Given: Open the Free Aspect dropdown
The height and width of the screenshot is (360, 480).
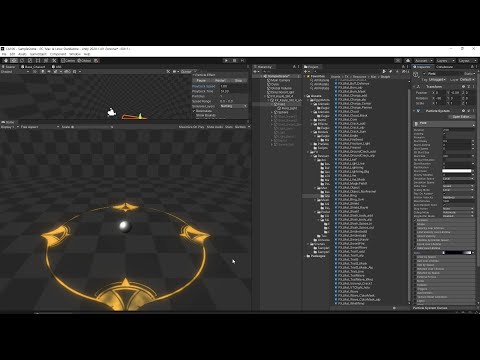Looking at the screenshot, I should [40, 127].
